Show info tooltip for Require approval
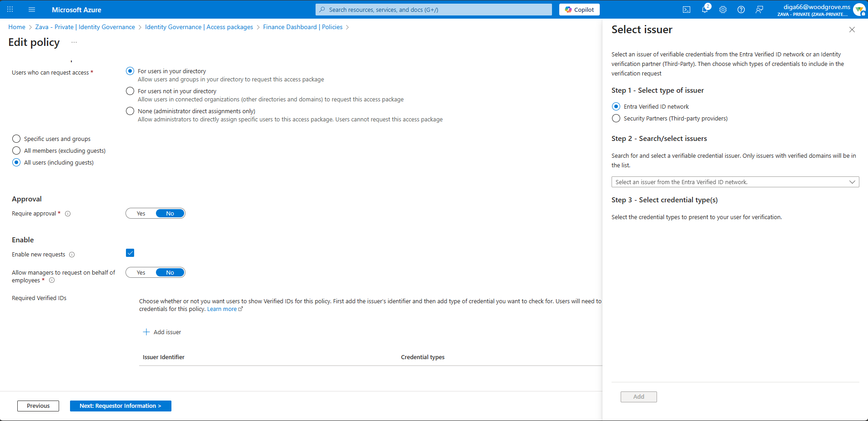868x421 pixels. pyautogui.click(x=68, y=214)
